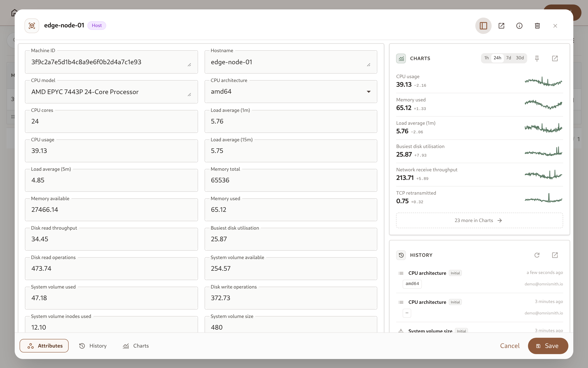
Task: Expand the CPU model field editor
Action: (x=189, y=95)
